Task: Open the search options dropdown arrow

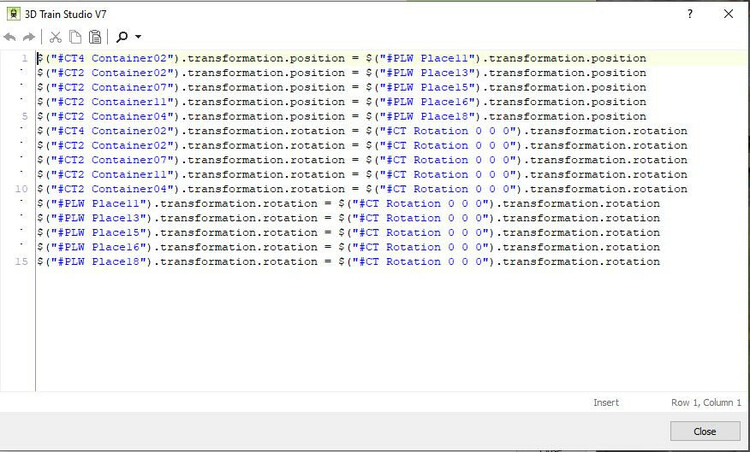Action: coord(138,37)
